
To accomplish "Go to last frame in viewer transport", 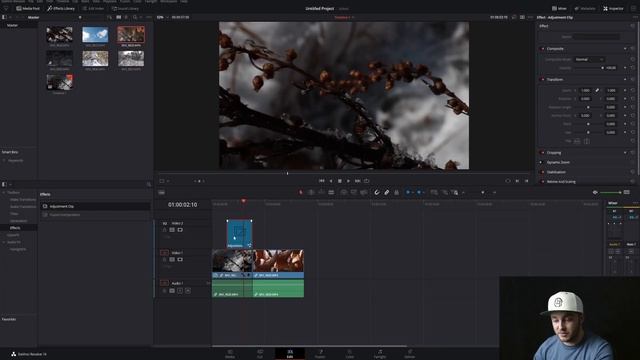I will (358, 181).
